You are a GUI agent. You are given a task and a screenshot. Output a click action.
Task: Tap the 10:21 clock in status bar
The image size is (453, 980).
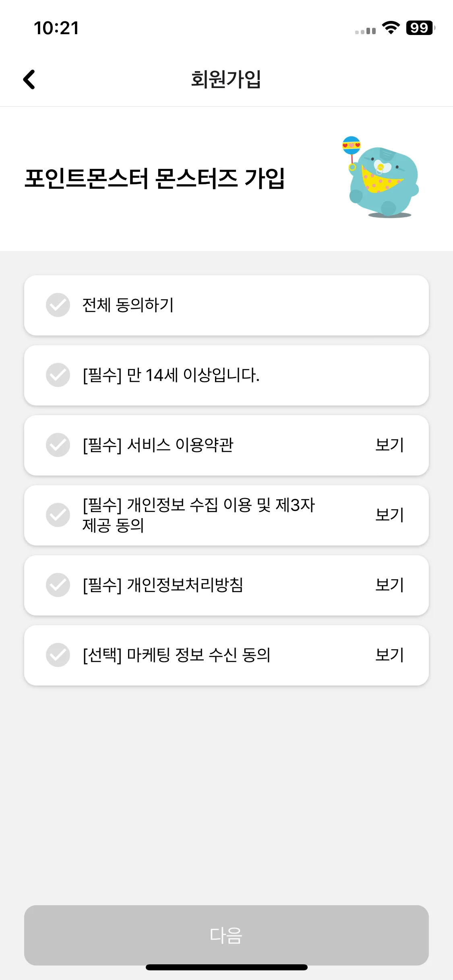[56, 28]
